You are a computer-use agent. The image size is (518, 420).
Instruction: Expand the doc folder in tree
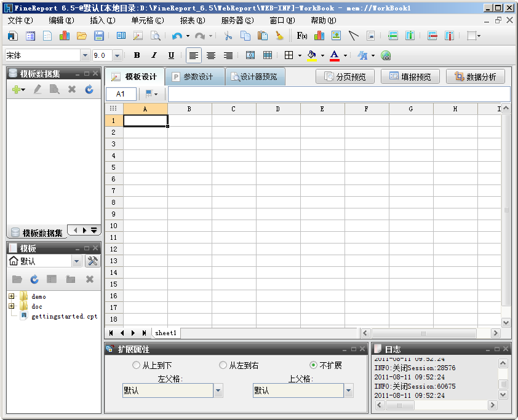coord(12,306)
